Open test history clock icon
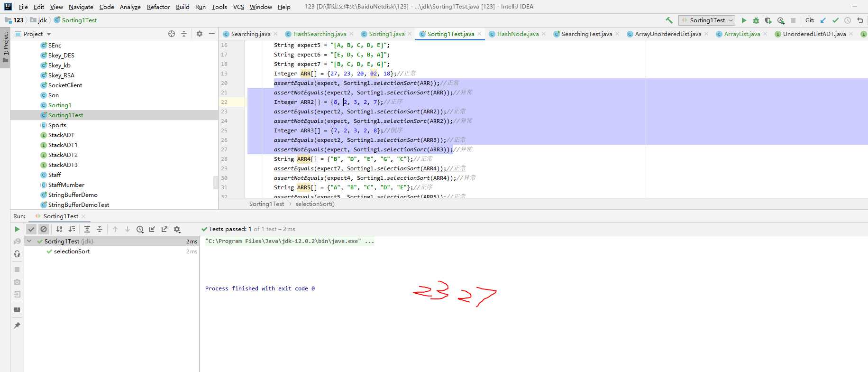 click(x=140, y=229)
